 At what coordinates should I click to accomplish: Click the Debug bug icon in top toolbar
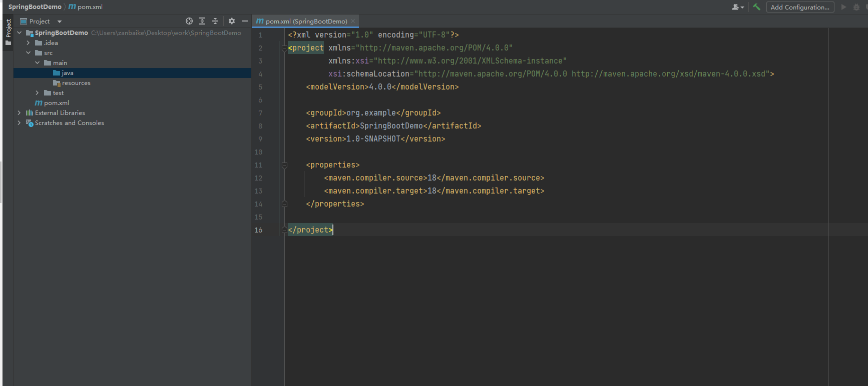point(856,7)
